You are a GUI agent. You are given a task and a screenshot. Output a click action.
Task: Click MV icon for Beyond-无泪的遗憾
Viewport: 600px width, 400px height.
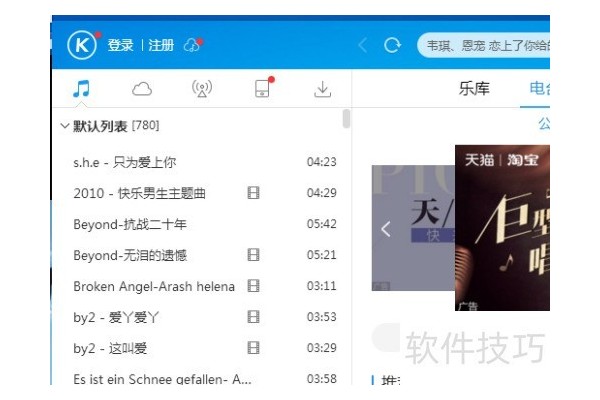(x=253, y=255)
